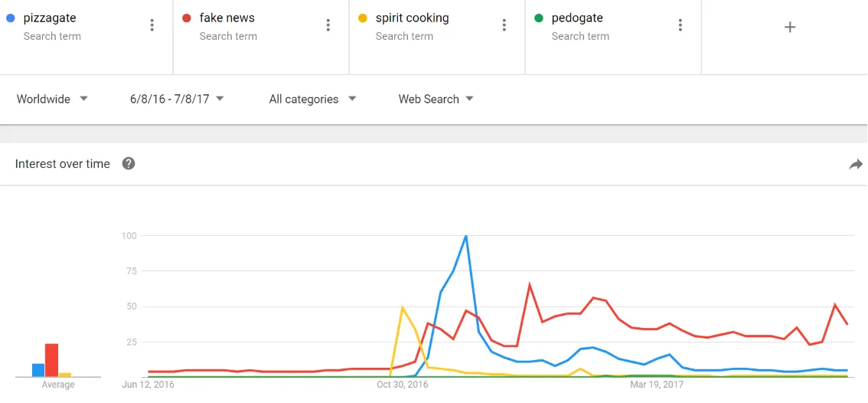Open options menu for pizzagate term

[152, 25]
